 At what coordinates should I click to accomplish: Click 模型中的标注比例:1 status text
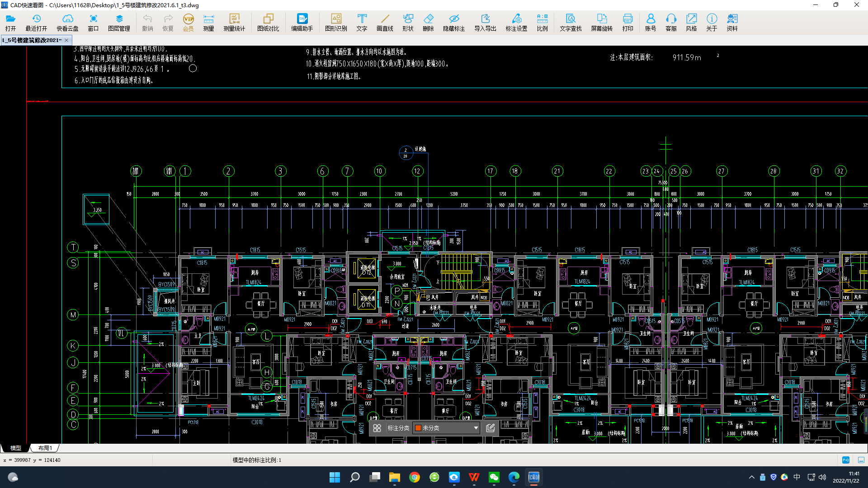click(x=257, y=460)
